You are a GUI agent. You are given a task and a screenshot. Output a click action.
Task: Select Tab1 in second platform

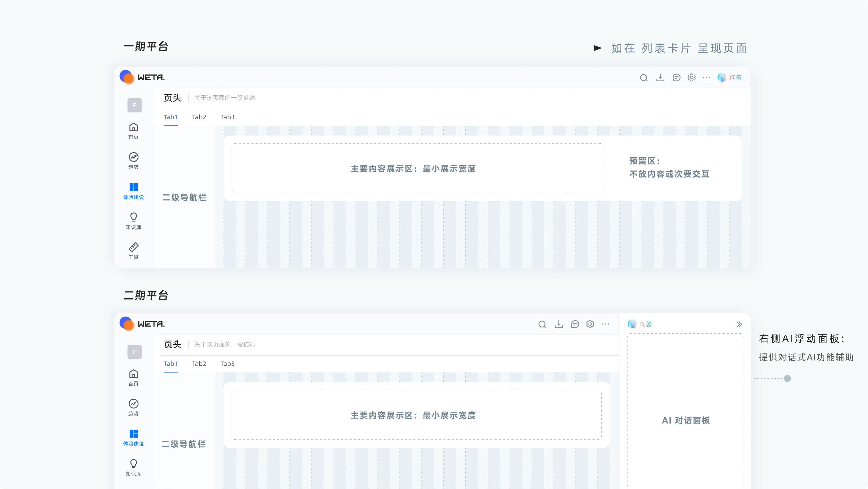coord(170,364)
